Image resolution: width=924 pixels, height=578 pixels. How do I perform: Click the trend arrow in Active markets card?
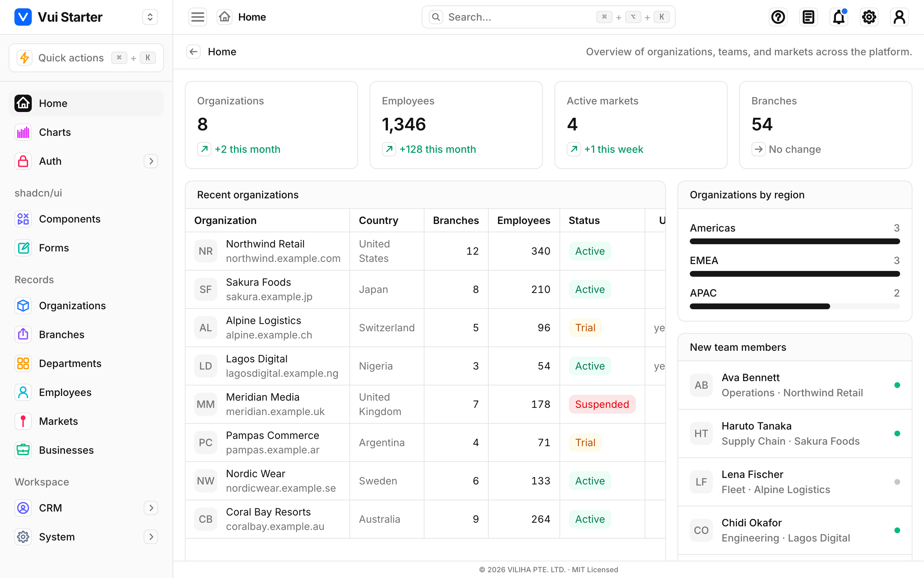[x=574, y=149]
